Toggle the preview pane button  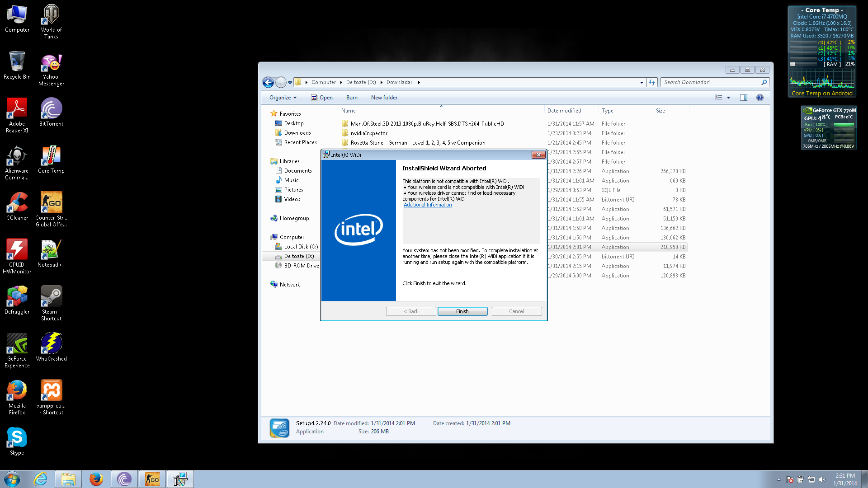tap(744, 98)
